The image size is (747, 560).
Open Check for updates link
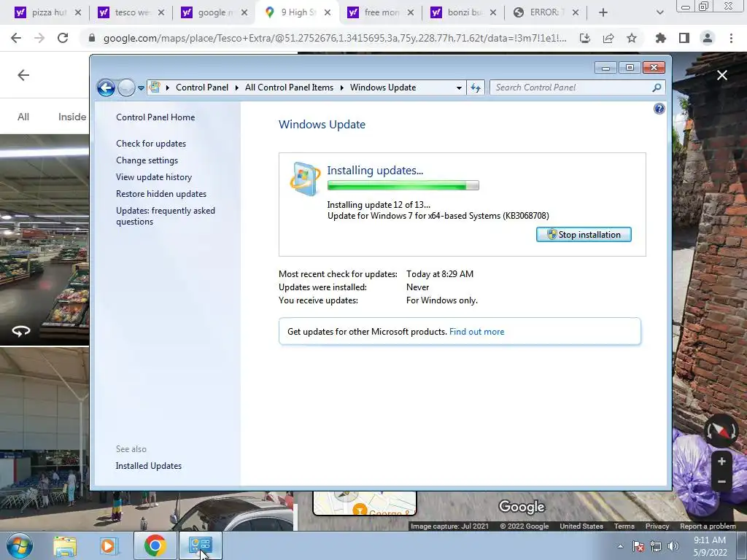click(151, 144)
